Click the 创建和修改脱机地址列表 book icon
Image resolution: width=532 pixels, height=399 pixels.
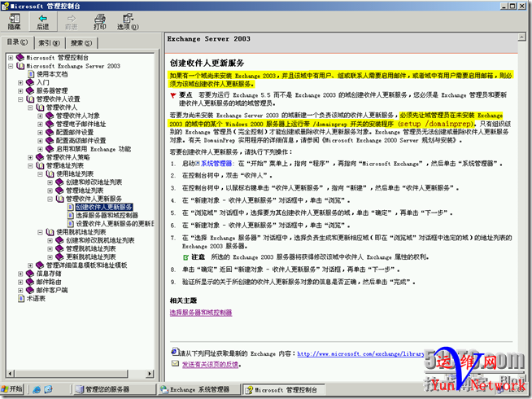[x=59, y=240]
